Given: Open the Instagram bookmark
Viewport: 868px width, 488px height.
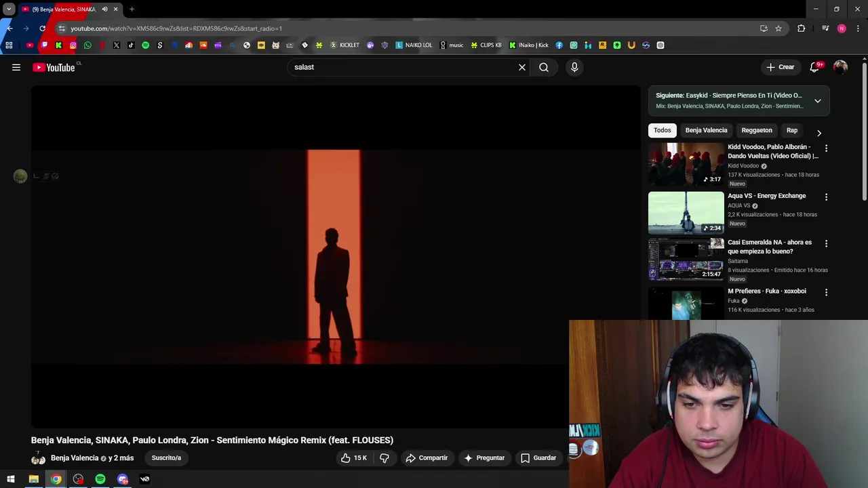Looking at the screenshot, I should (x=73, y=45).
